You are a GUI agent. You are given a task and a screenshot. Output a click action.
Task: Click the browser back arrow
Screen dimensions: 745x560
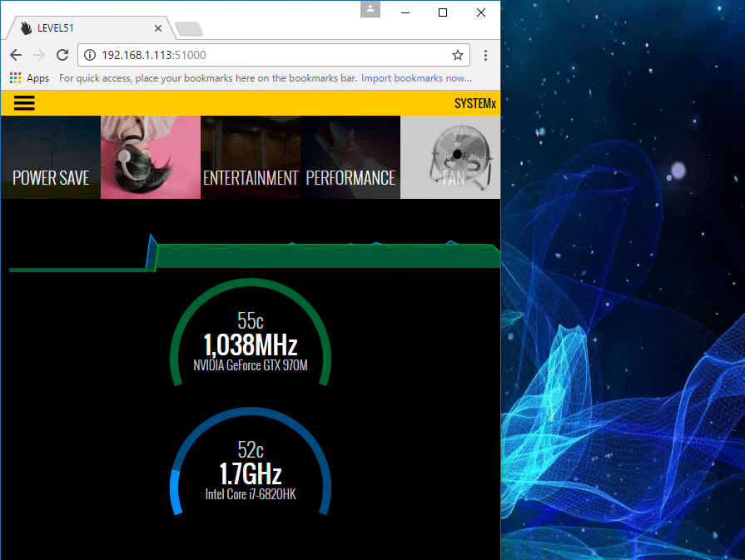[16, 55]
